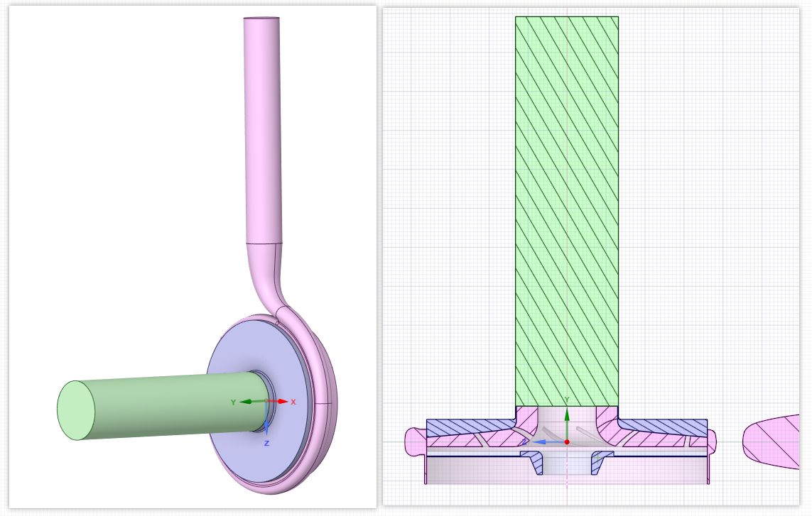Click the pink rounded volute end at left
The height and width of the screenshot is (516, 812).
point(413,440)
